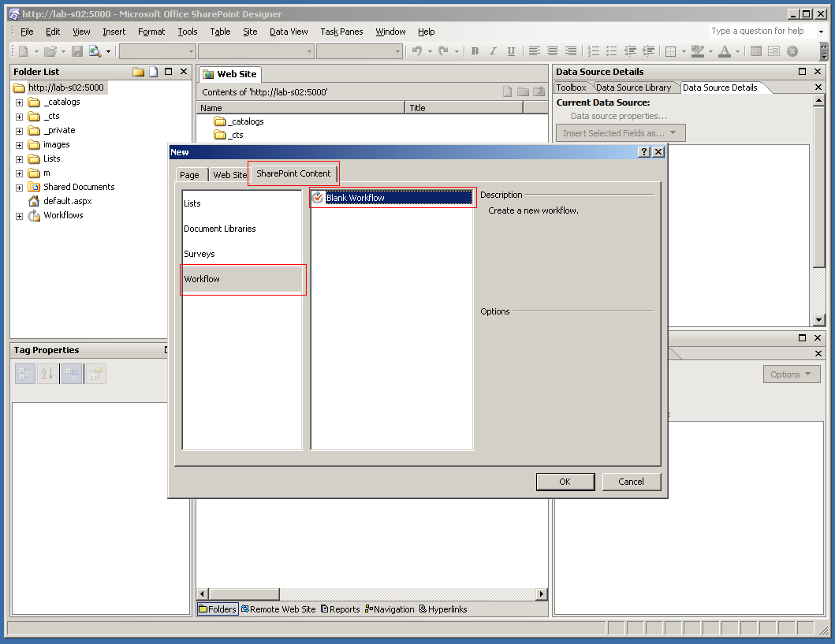Open the Data View menu
Viewport: 835px width, 644px height.
click(x=289, y=32)
